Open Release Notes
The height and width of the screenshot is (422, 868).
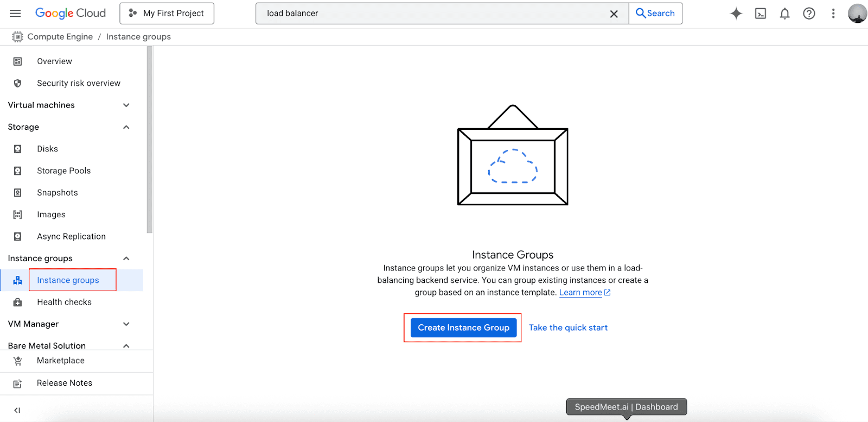click(x=65, y=383)
